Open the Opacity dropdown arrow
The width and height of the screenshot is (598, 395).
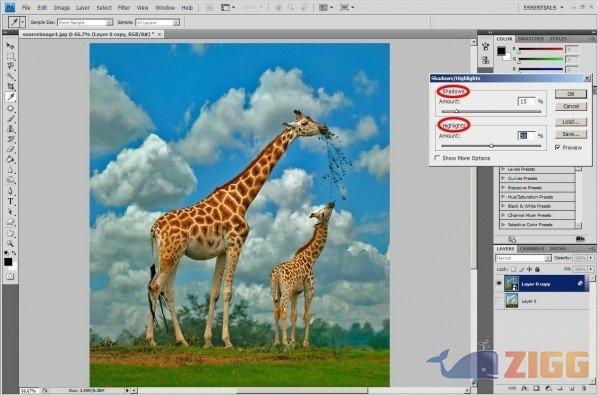592,258
